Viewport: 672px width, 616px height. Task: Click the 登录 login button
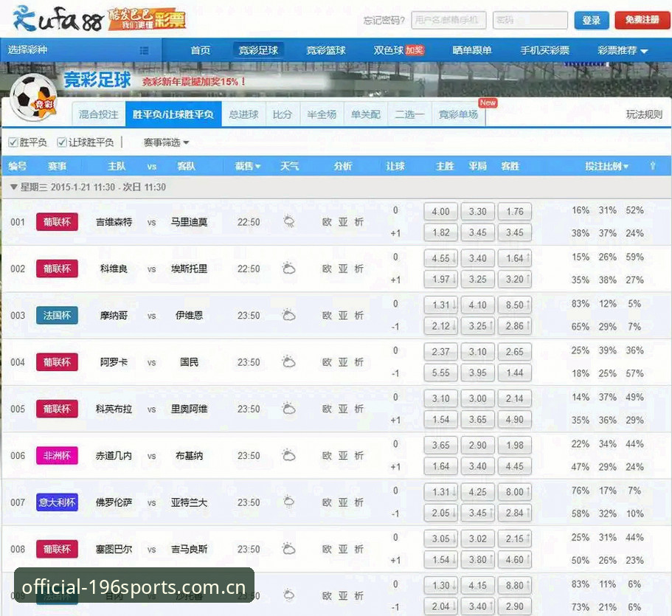tap(592, 20)
